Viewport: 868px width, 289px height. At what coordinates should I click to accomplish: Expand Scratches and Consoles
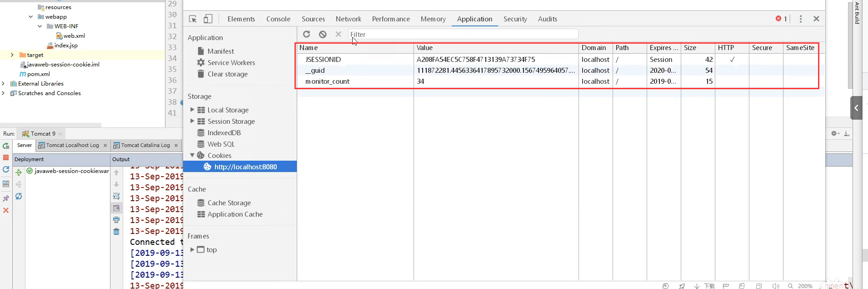pos(3,93)
